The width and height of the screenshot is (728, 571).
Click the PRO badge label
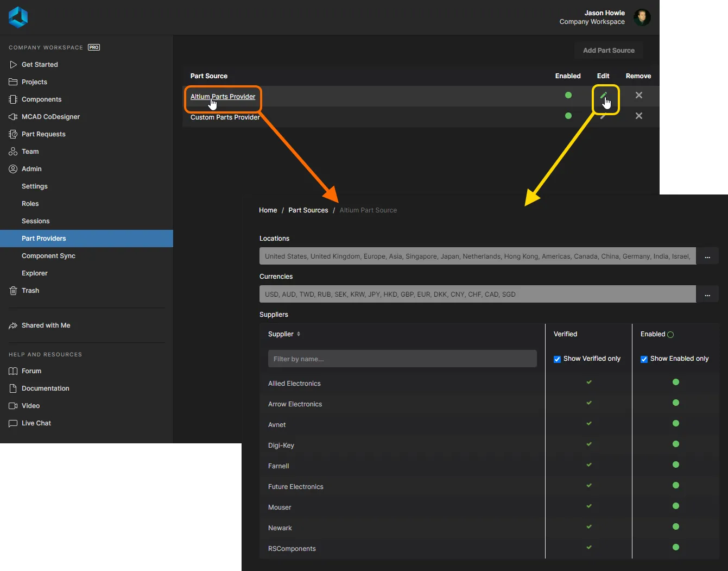coord(94,47)
